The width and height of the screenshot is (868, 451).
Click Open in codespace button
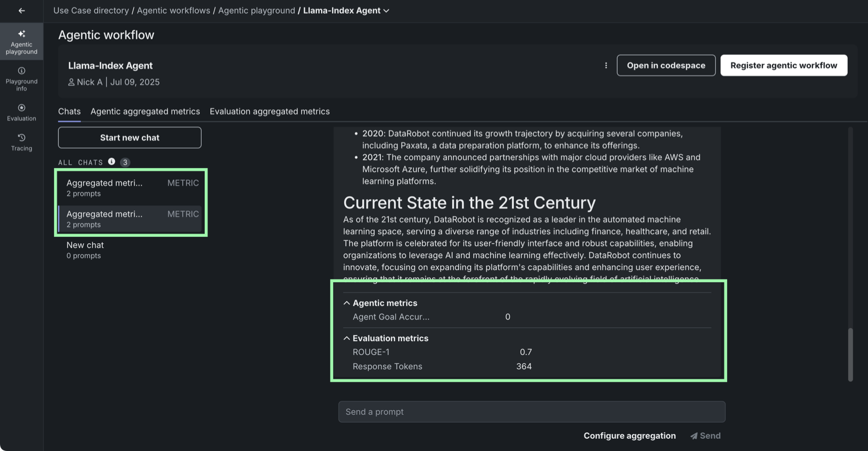click(665, 65)
